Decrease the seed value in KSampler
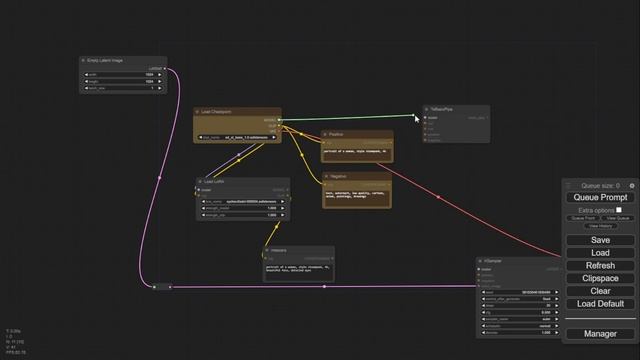The image size is (640, 360). click(483, 292)
